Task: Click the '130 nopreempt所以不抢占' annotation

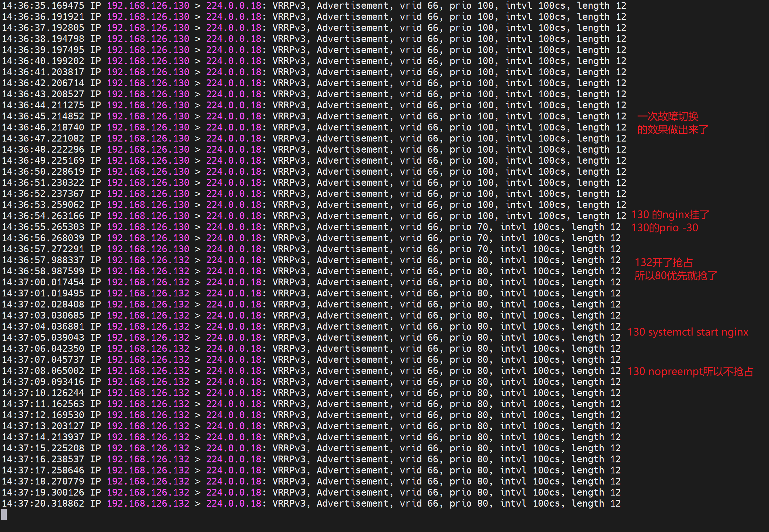Action: click(690, 371)
